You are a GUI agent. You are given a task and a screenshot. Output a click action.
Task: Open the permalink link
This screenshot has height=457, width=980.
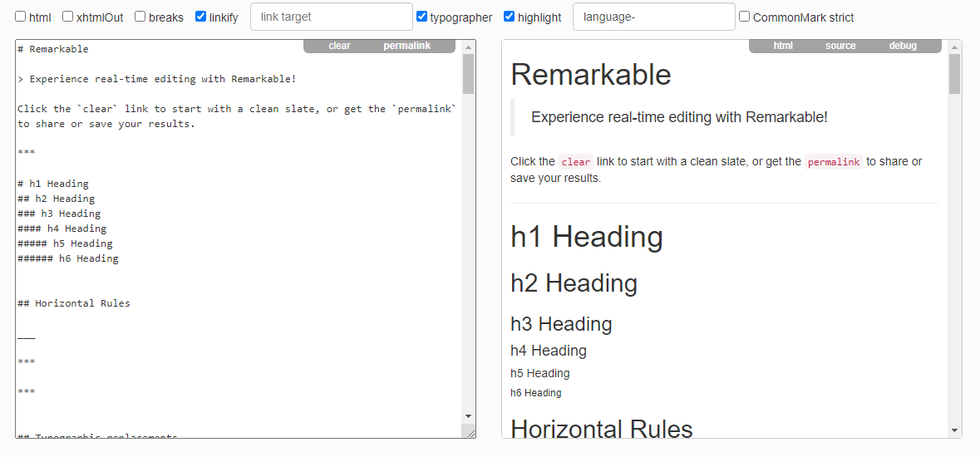point(406,46)
